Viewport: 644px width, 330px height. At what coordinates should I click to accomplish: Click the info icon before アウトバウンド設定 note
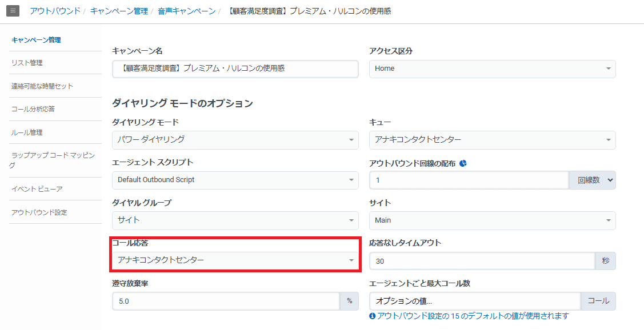click(372, 316)
